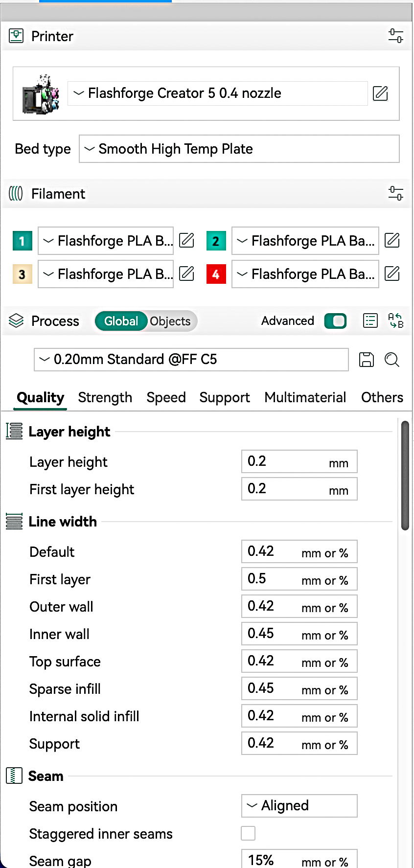Edit filament 1 preset
414x868 pixels.
pyautogui.click(x=186, y=240)
